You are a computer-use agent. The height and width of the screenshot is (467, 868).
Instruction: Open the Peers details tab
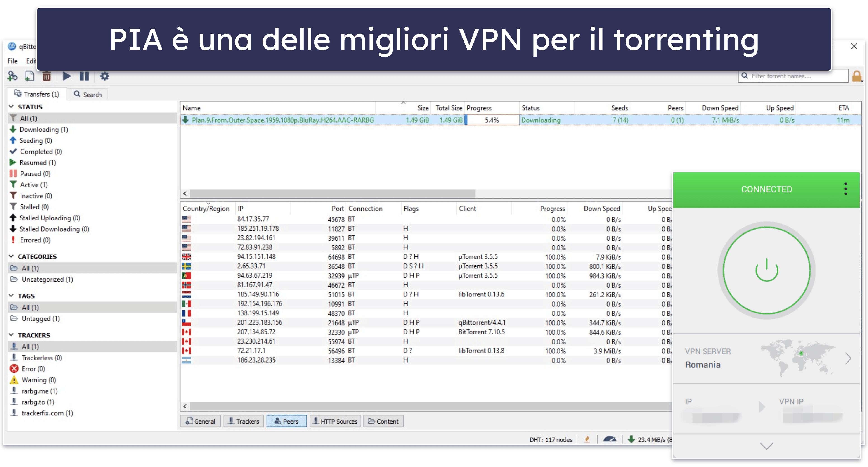[x=287, y=421]
